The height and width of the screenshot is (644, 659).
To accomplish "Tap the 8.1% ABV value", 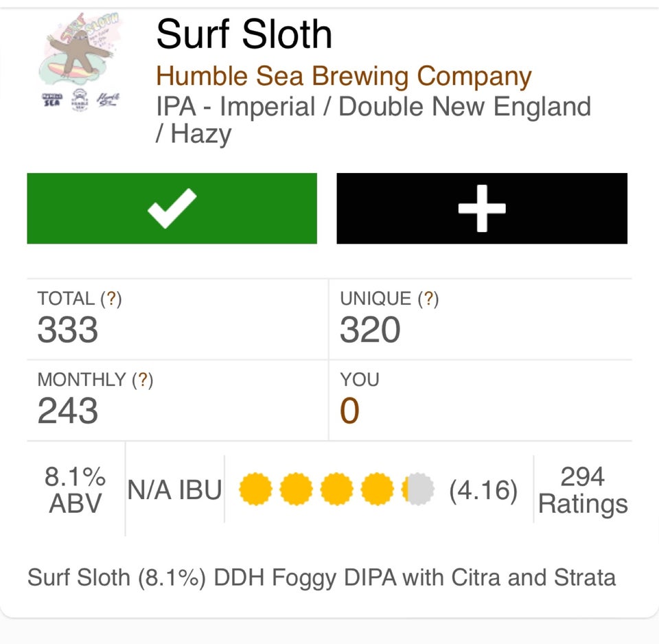I will pyautogui.click(x=76, y=490).
